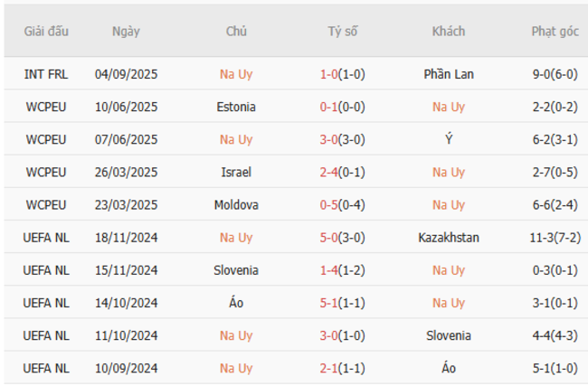Click the 2-4(0-1) match score

(x=343, y=172)
